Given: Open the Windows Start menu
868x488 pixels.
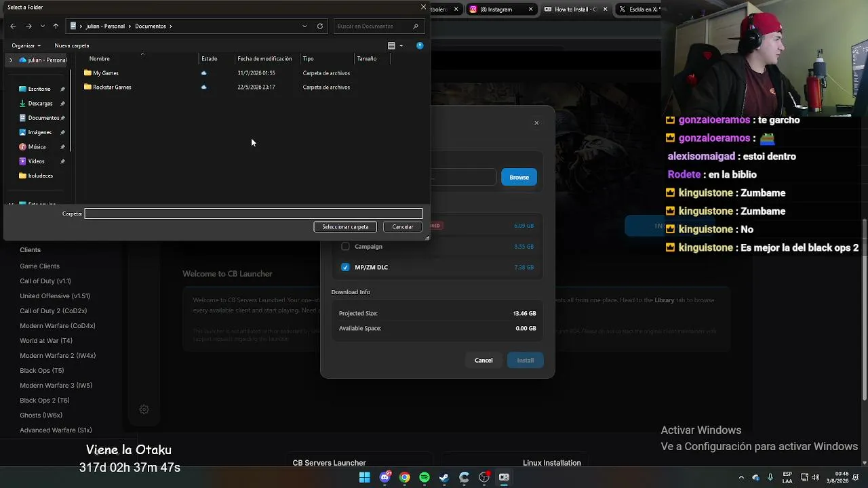Looking at the screenshot, I should tap(365, 477).
